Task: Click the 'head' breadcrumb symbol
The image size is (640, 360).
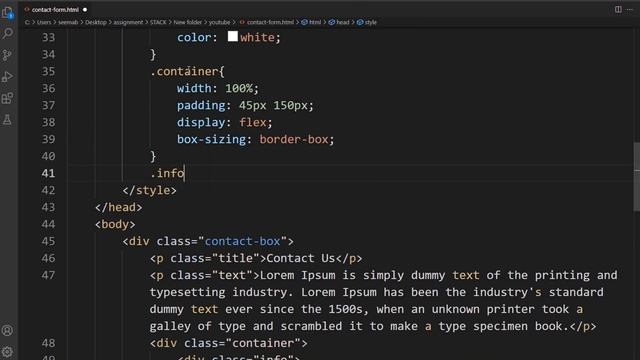Action: point(339,22)
